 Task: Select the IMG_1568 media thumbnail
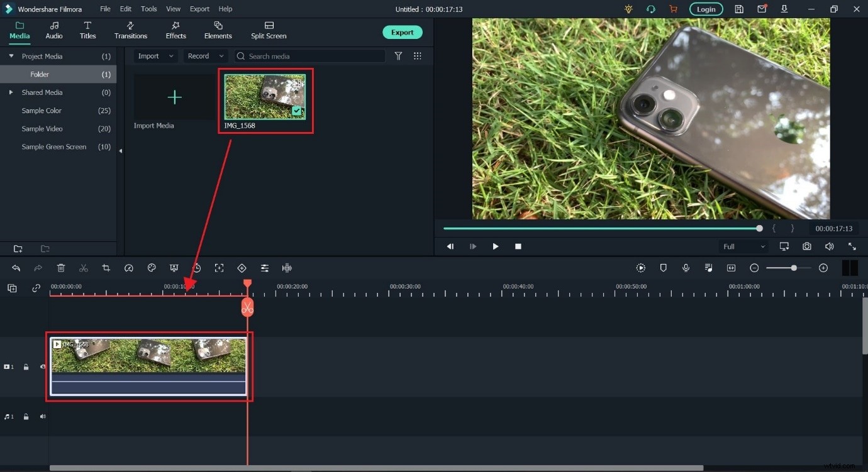(x=265, y=97)
